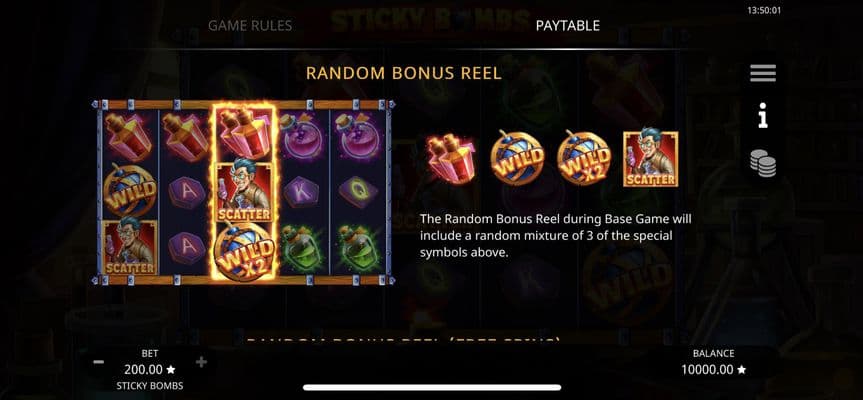
Task: Click the Scatter professor symbol in legend
Action: 651,159
